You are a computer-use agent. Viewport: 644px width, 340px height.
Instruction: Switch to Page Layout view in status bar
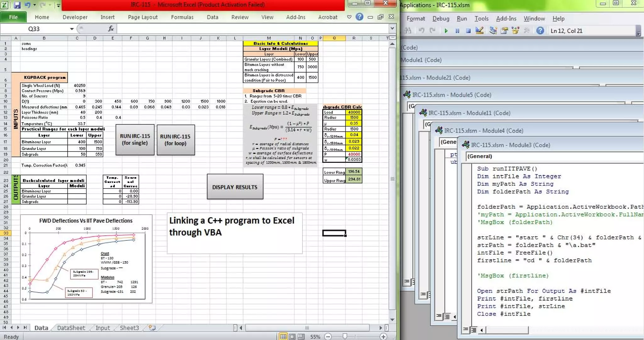[x=292, y=337]
